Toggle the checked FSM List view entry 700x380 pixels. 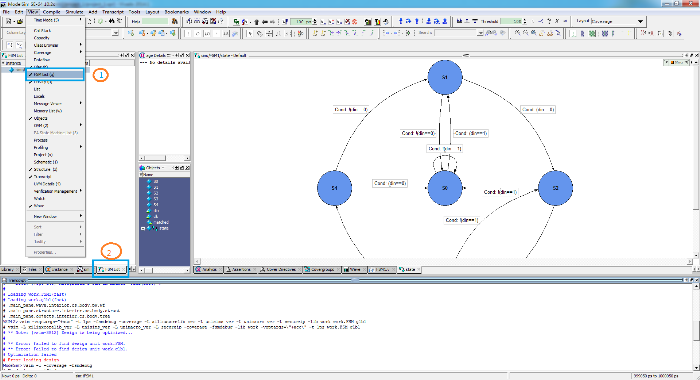pyautogui.click(x=55, y=74)
